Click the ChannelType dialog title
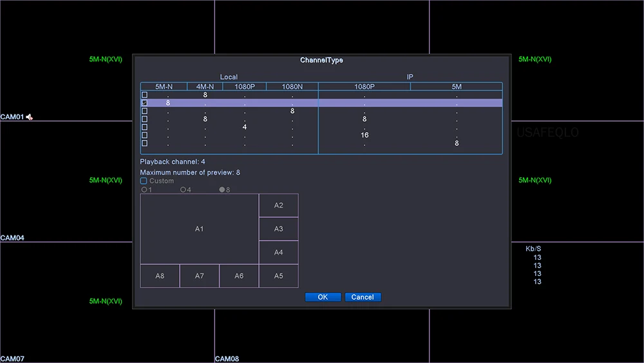The width and height of the screenshot is (644, 363). 321,61
